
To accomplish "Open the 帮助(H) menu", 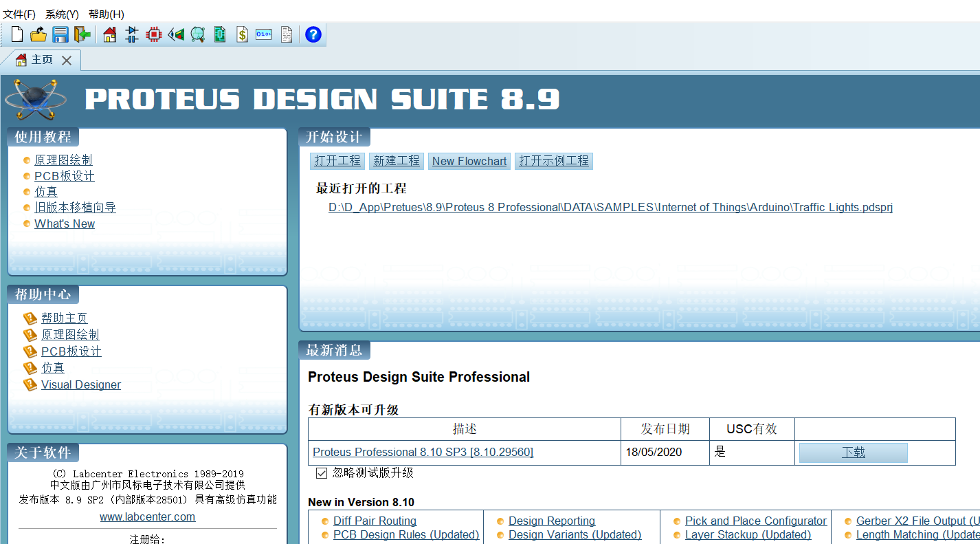I will (x=107, y=14).
